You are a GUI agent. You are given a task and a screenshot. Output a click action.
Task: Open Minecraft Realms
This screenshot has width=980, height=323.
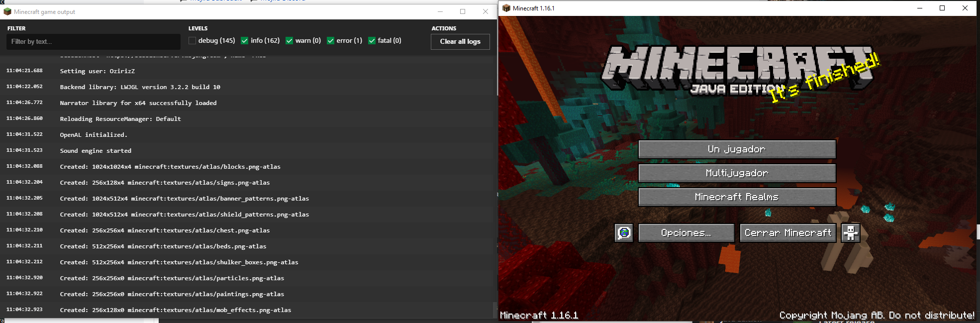click(737, 197)
